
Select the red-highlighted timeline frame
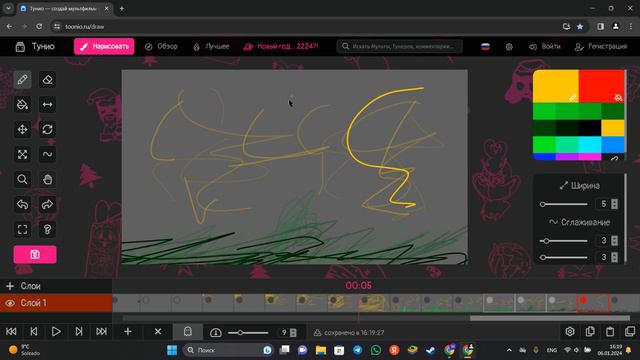593,303
